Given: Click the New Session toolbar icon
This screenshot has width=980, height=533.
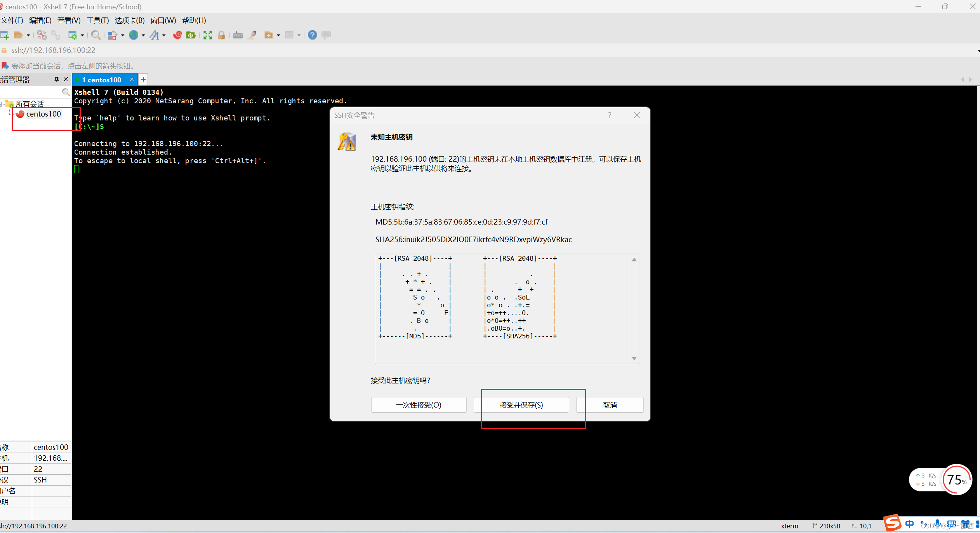Looking at the screenshot, I should 5,35.
